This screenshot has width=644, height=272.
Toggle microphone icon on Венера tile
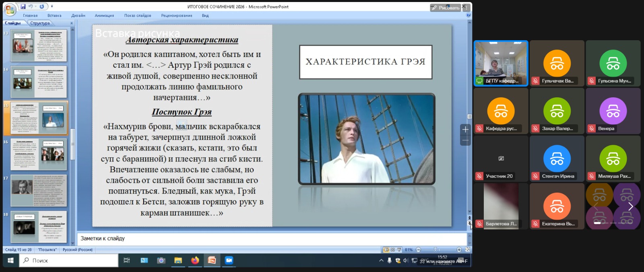tap(591, 129)
